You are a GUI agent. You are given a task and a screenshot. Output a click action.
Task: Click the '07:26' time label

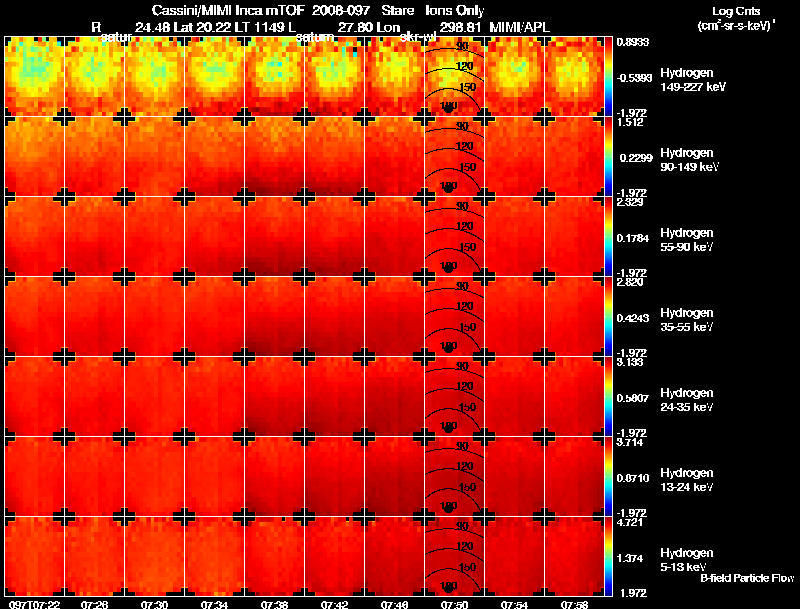[x=94, y=604]
